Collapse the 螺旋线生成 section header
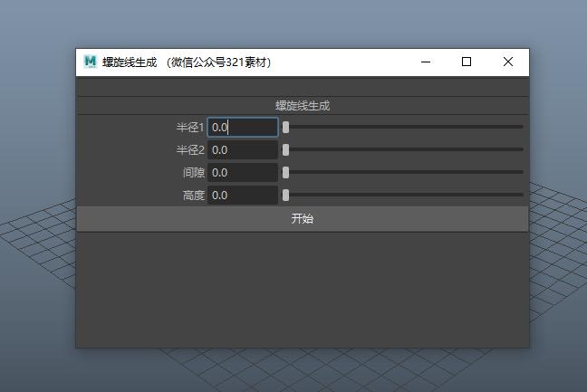The image size is (587, 392). [303, 106]
